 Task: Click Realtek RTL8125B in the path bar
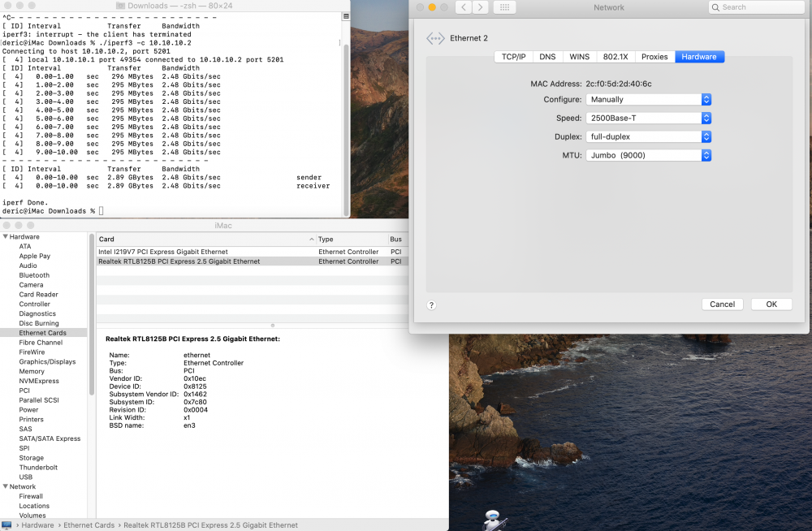pyautogui.click(x=210, y=525)
